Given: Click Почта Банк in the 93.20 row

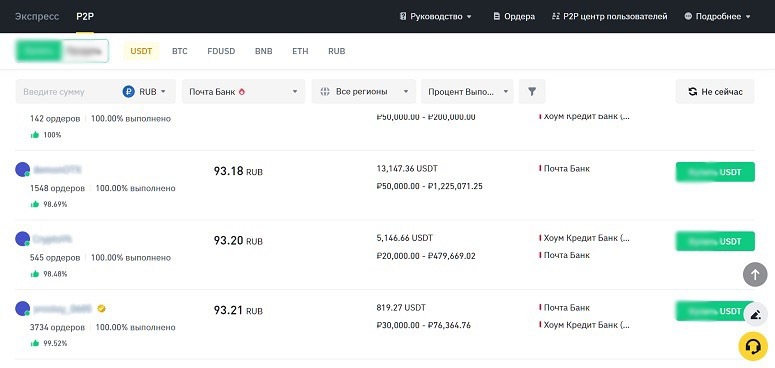Looking at the screenshot, I should (566, 255).
